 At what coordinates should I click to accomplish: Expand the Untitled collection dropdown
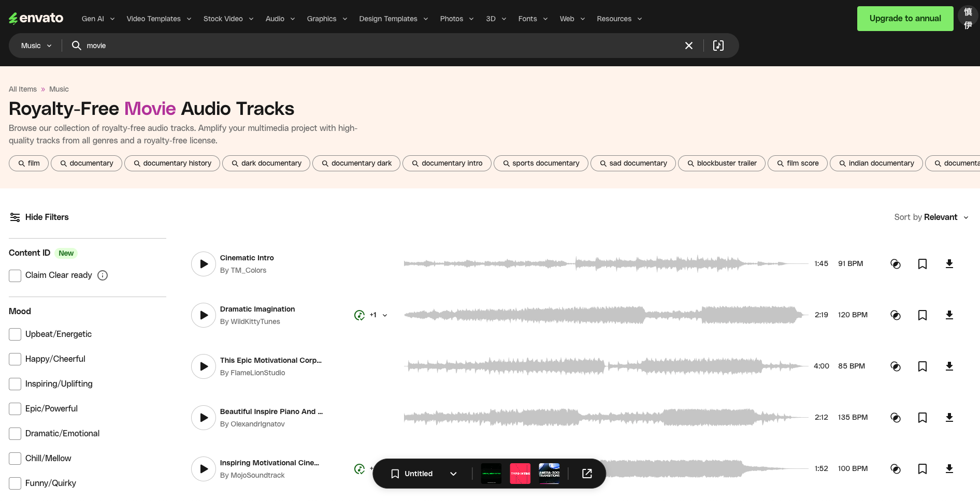coord(453,474)
